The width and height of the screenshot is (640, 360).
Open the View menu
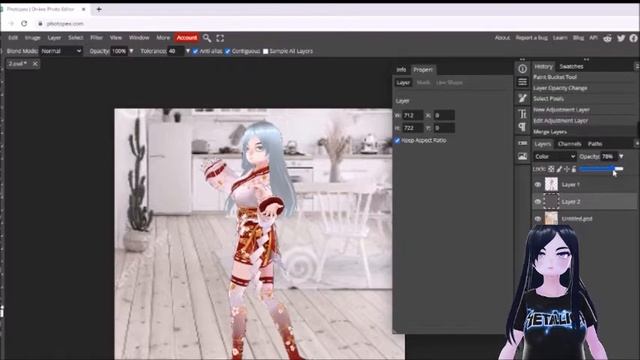tap(116, 38)
